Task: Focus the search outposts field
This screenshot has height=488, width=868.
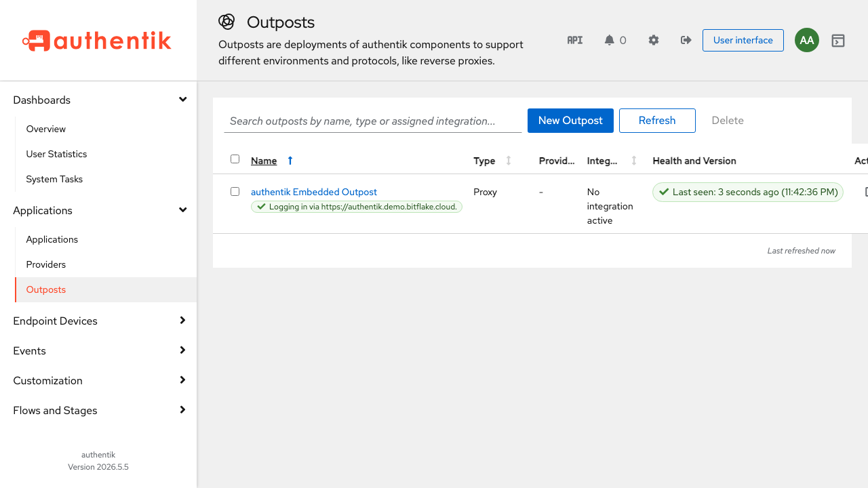Action: [373, 121]
